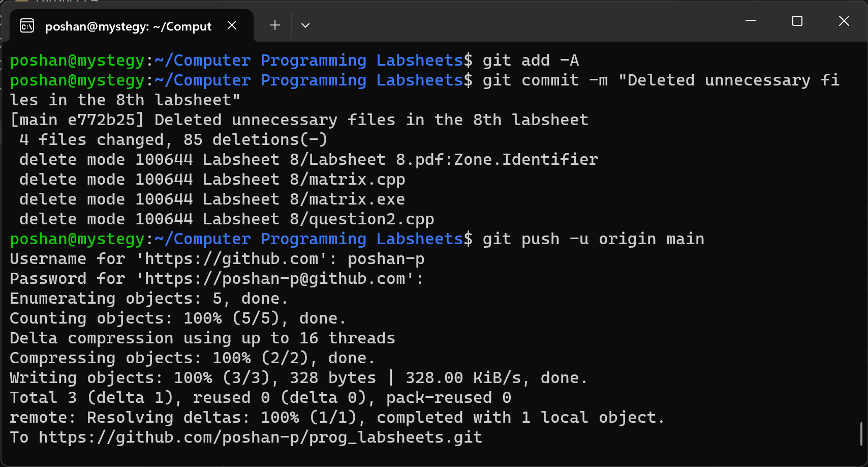Click the vertical scrollbar thumb
Image resolution: width=868 pixels, height=467 pixels.
tap(861, 434)
